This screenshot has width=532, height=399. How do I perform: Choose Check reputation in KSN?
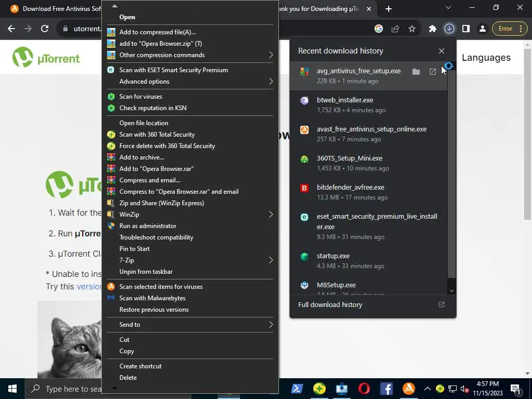click(190, 108)
